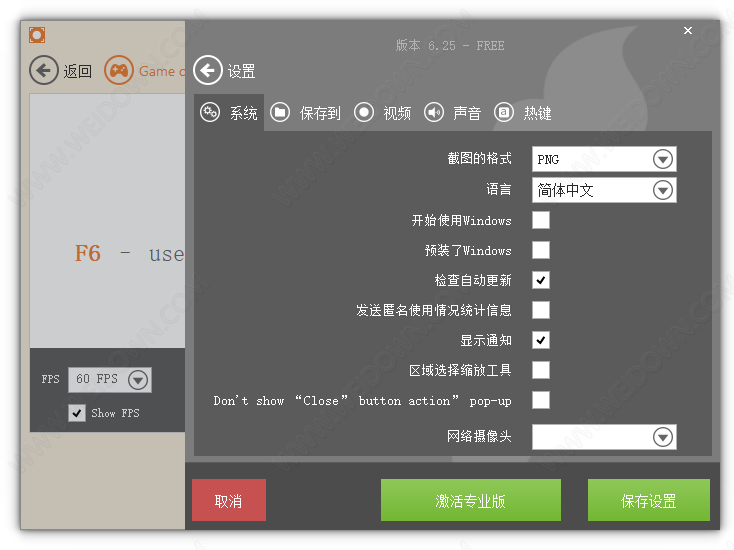Image resolution: width=734 pixels, height=550 pixels.
Task: Click the 返回 back arrow icon
Action: coord(44,70)
